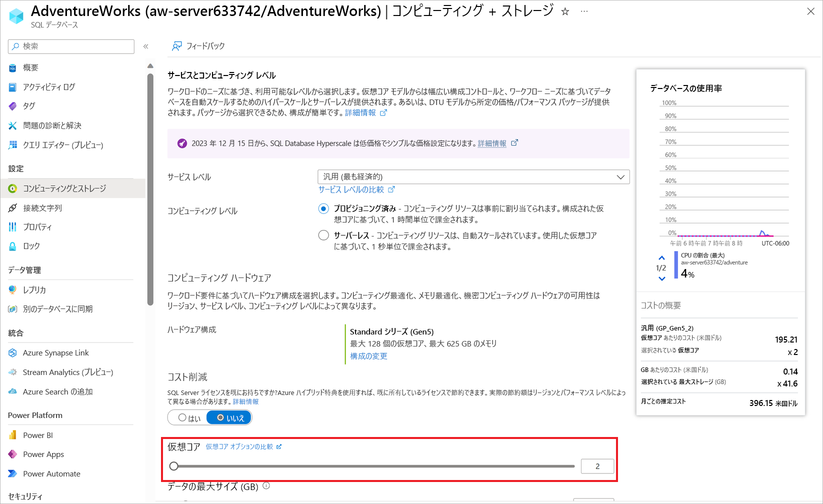Click the Hyperscale rocket announcement icon

(x=182, y=143)
